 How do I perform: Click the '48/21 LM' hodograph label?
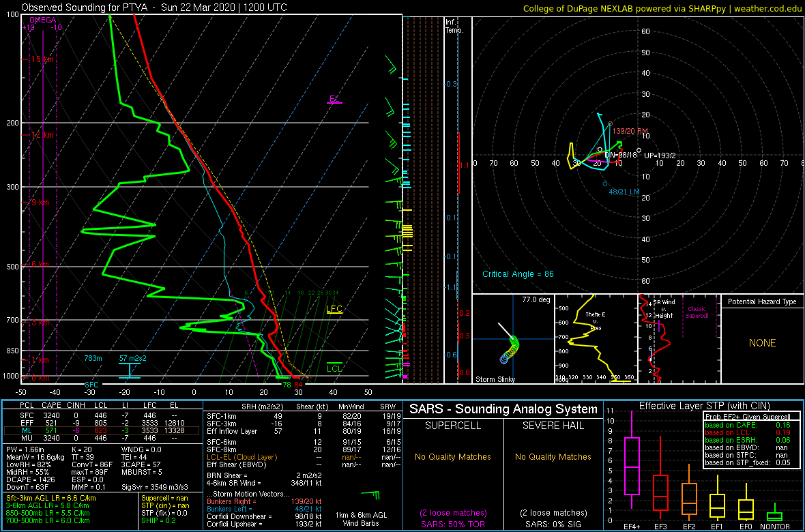(x=624, y=192)
